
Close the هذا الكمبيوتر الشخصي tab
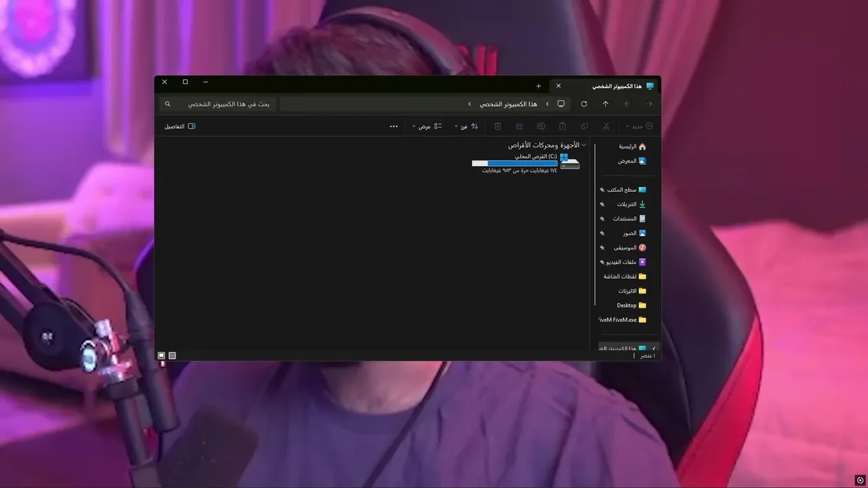(559, 86)
